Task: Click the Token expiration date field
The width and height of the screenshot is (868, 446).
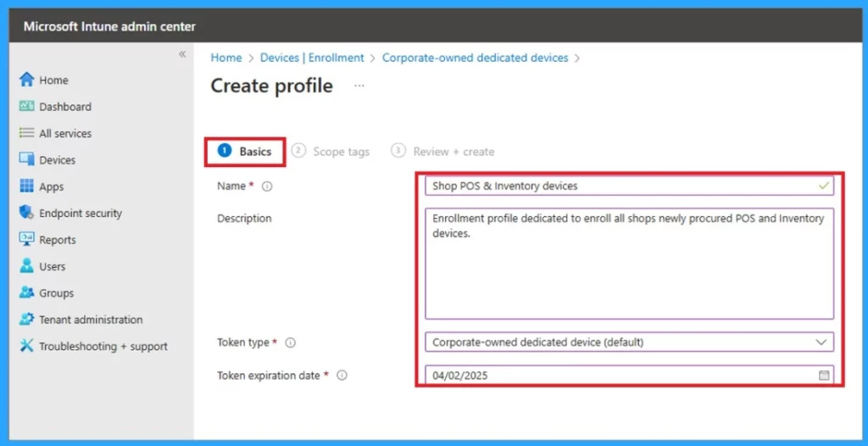Action: [630, 376]
